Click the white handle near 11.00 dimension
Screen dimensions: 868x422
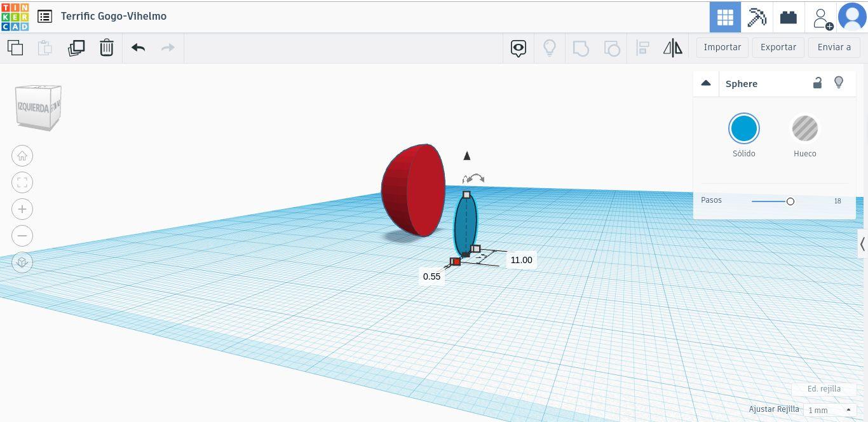476,248
